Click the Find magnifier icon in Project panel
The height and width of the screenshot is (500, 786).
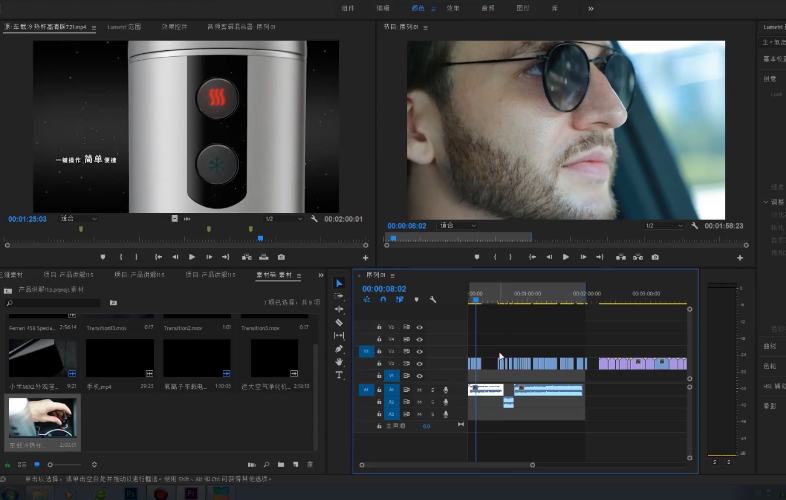pyautogui.click(x=266, y=464)
